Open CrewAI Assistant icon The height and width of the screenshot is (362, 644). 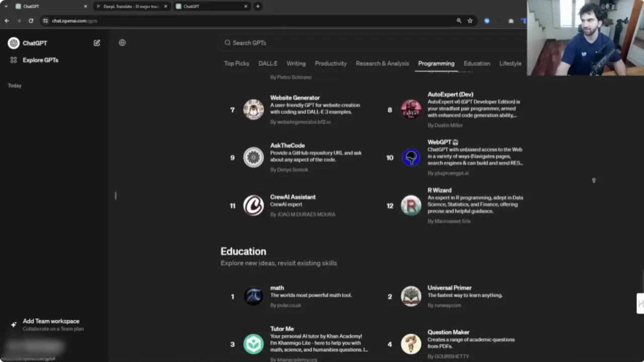(x=254, y=206)
